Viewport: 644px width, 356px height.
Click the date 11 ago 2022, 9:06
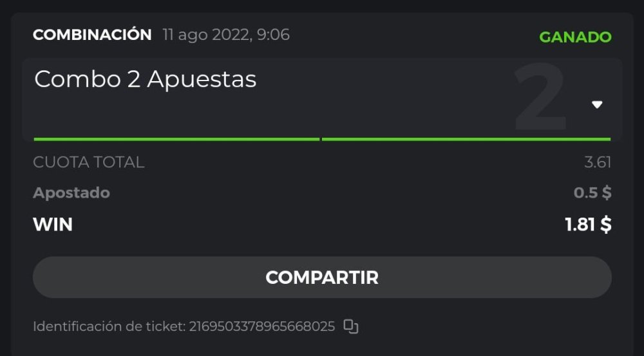(x=226, y=35)
